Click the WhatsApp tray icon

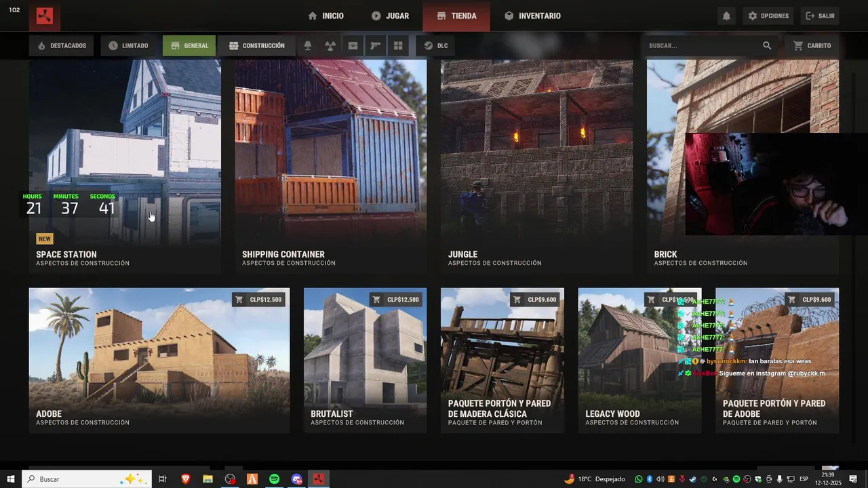[639, 479]
